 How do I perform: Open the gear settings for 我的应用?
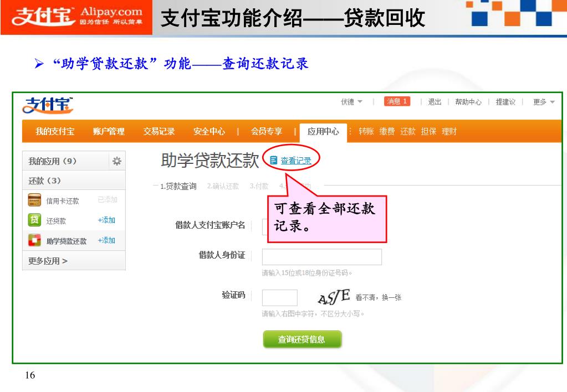[x=116, y=161]
